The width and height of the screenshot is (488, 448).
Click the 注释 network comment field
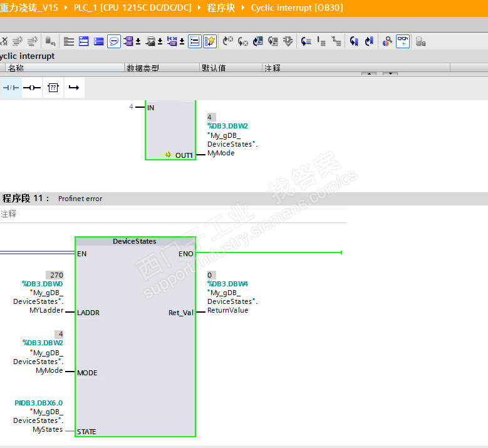pyautogui.click(x=173, y=214)
